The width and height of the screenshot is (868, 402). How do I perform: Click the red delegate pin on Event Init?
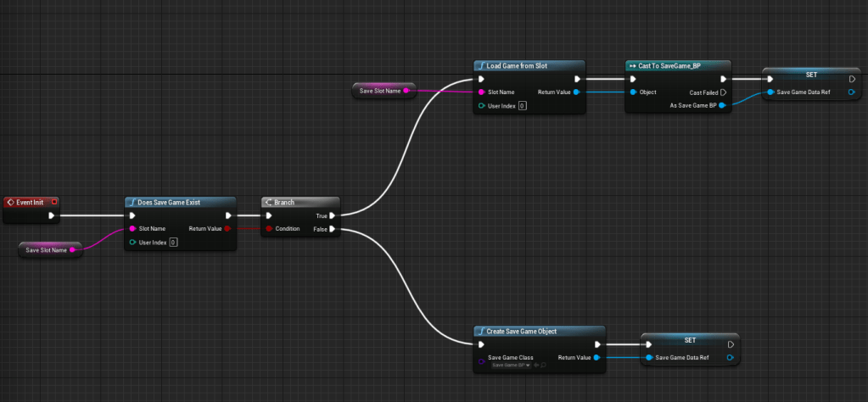(x=54, y=202)
